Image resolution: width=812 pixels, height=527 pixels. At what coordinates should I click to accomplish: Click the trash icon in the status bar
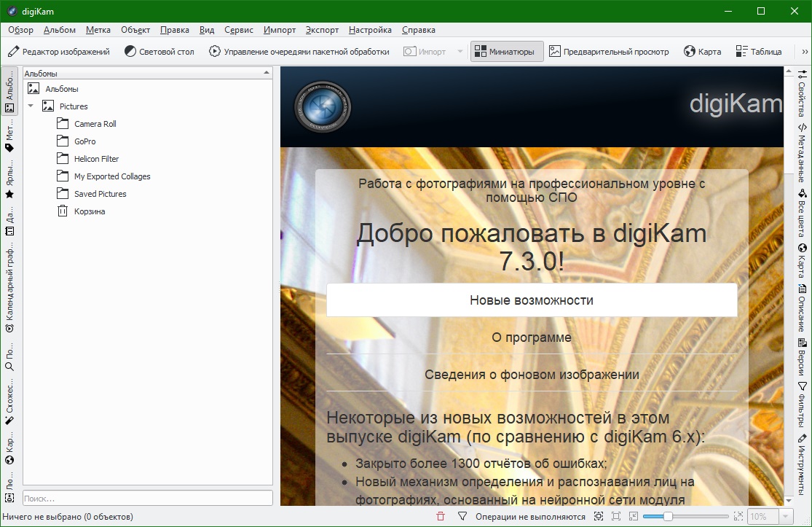click(441, 516)
